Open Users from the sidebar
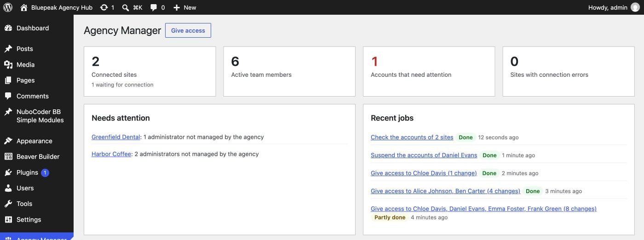This screenshot has height=240, width=644. click(x=37, y=188)
